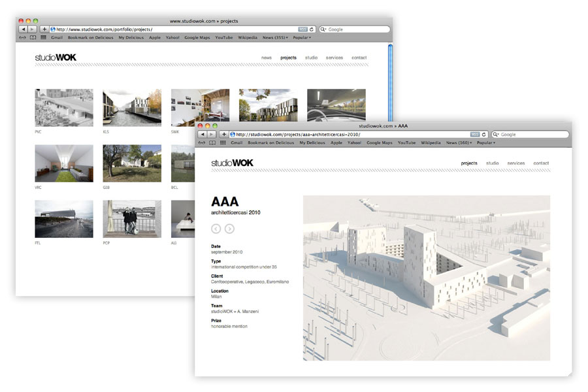Expand News (160) bookmarks folder
The width and height of the screenshot is (588, 392).
click(x=459, y=142)
